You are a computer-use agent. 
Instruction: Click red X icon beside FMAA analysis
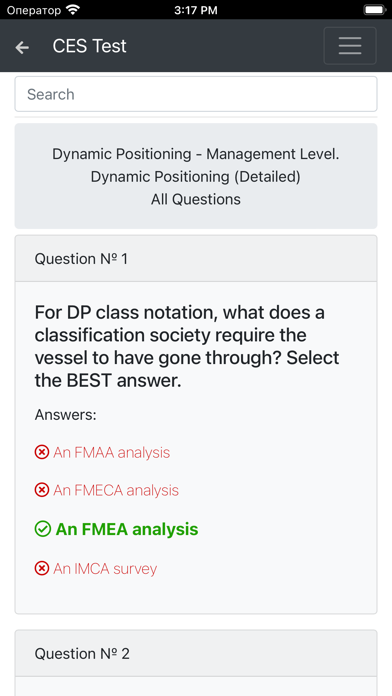pos(42,452)
